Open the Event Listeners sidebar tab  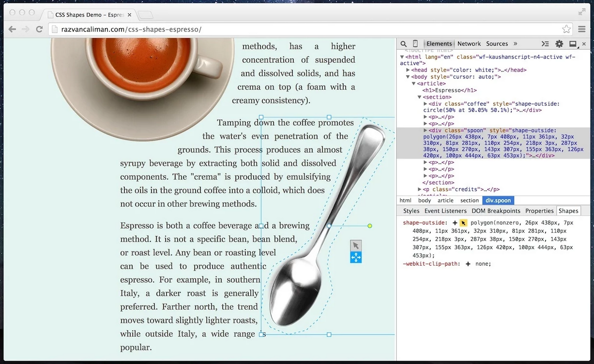445,211
